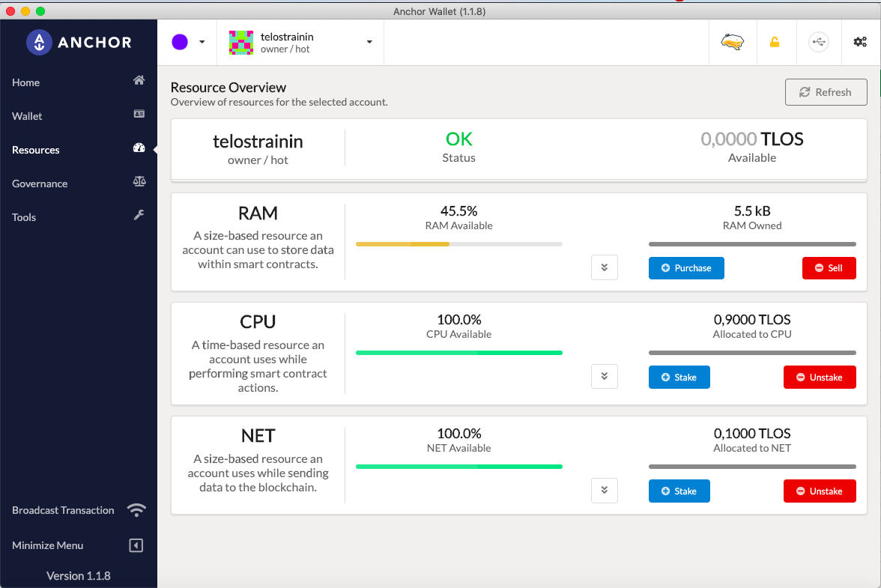Click the Governance scales icon
This screenshot has width=881, height=588.
pyautogui.click(x=139, y=181)
